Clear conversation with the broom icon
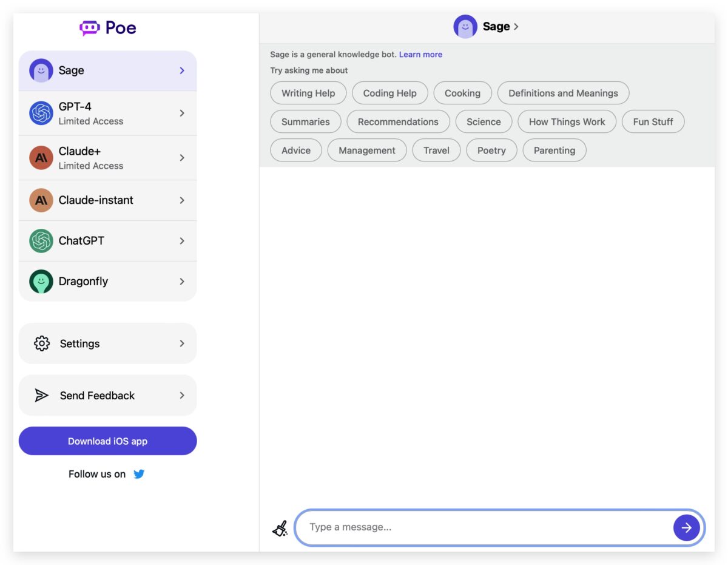 point(280,528)
